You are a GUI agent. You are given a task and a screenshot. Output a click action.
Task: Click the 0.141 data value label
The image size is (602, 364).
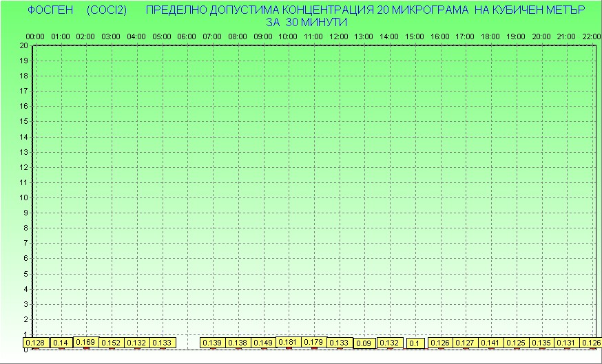pos(490,343)
